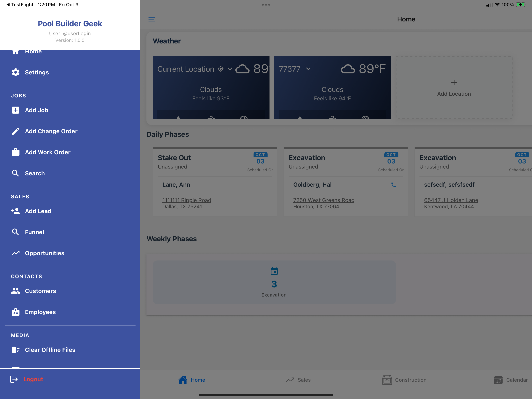Tap the Add Change Order pencil icon
Viewport: 532px width, 399px height.
click(x=16, y=131)
